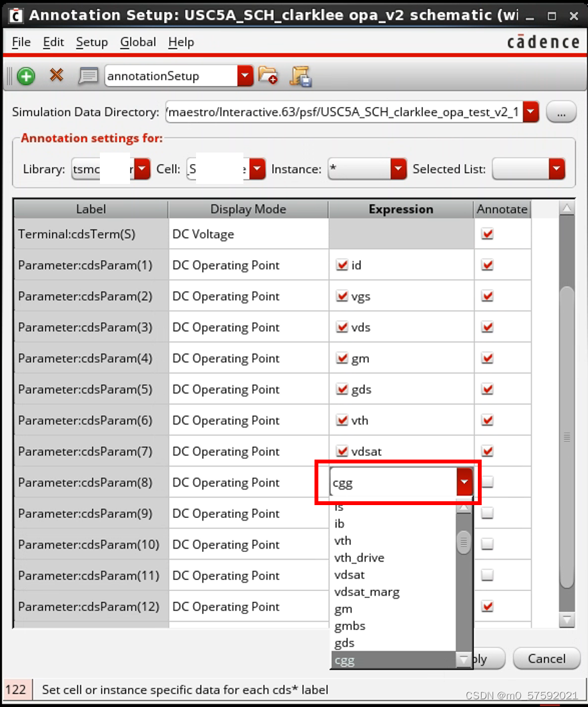Click the Simulation Data Directory path field

pyautogui.click(x=344, y=113)
